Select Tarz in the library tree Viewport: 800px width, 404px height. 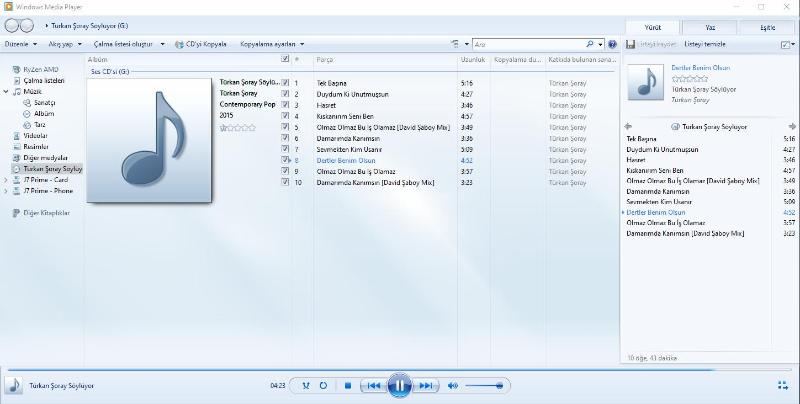pyautogui.click(x=40, y=125)
